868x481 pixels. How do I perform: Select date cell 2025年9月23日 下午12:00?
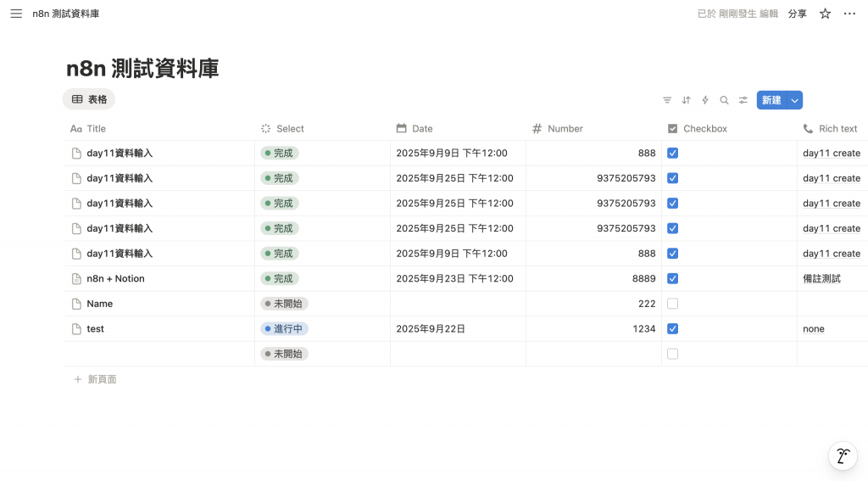click(x=459, y=279)
